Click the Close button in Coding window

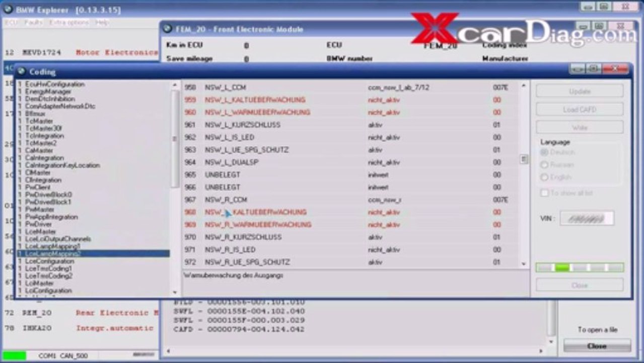click(x=580, y=285)
